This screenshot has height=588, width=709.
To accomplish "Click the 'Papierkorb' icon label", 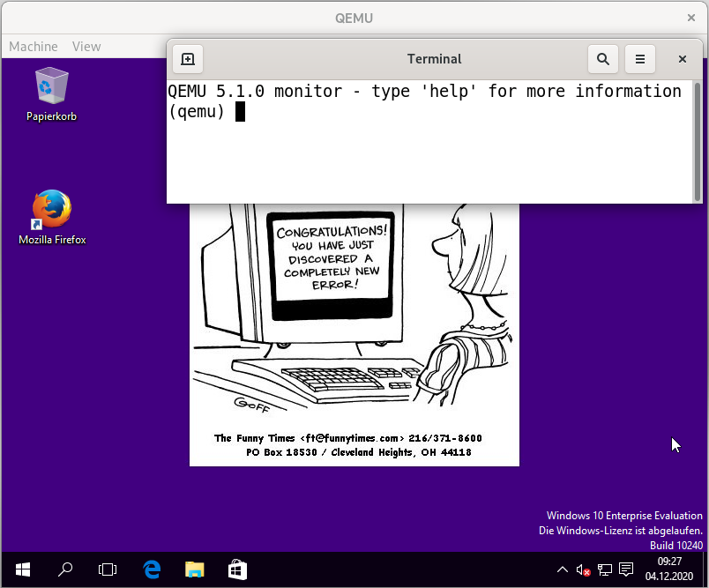I will coord(51,116).
